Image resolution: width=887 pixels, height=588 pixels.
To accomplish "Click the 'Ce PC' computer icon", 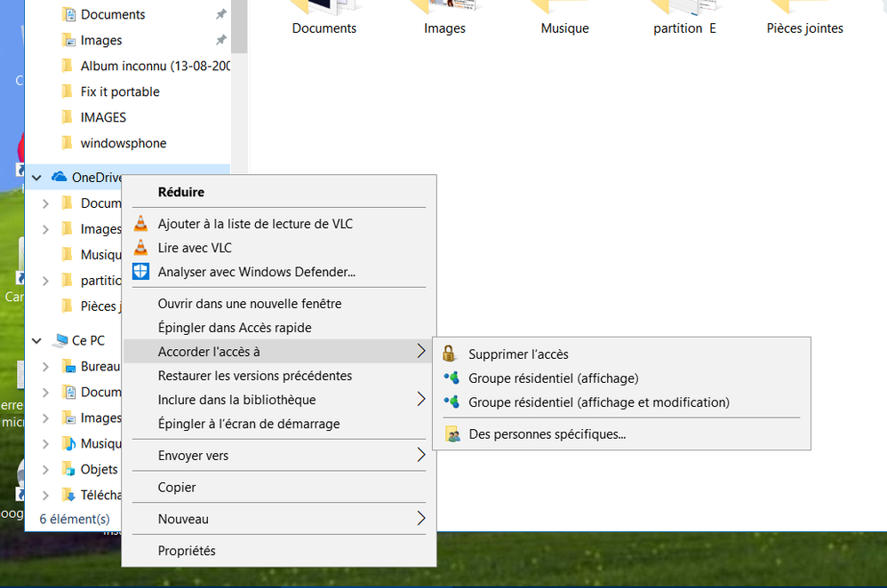I will [60, 340].
